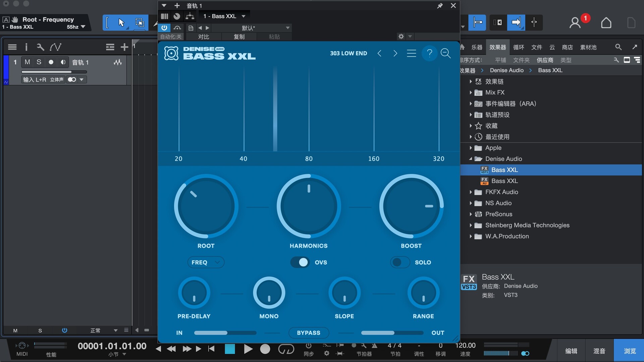Click the loop playback icon in transport

pyautogui.click(x=286, y=349)
